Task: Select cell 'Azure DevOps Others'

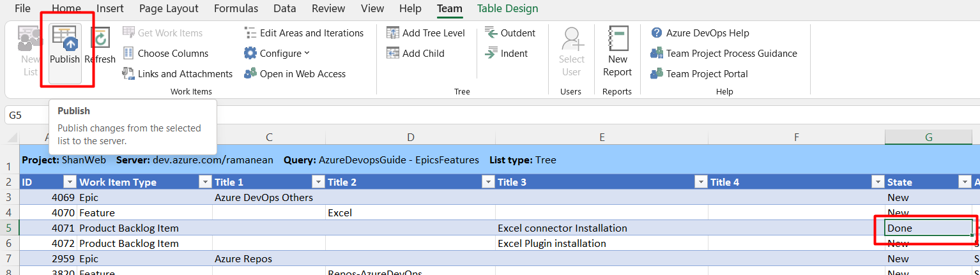Action: (269, 197)
